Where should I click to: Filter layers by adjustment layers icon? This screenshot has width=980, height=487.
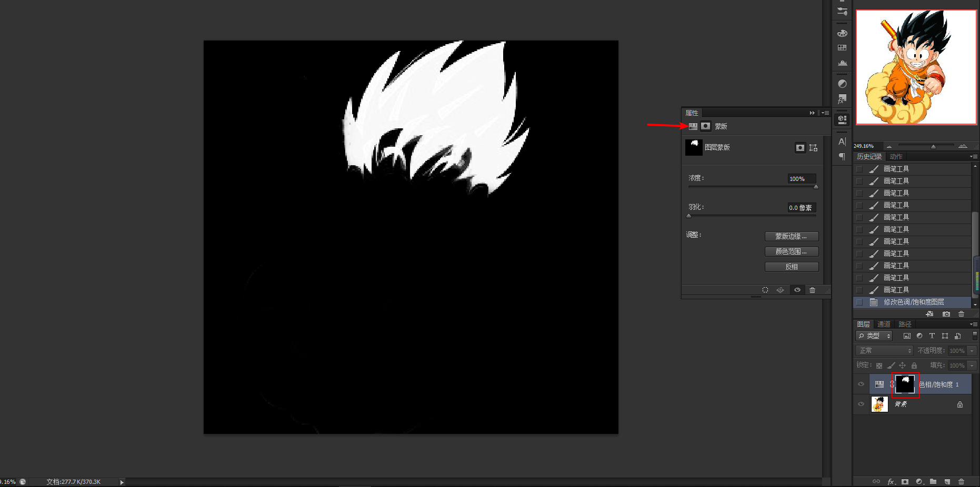click(x=919, y=336)
